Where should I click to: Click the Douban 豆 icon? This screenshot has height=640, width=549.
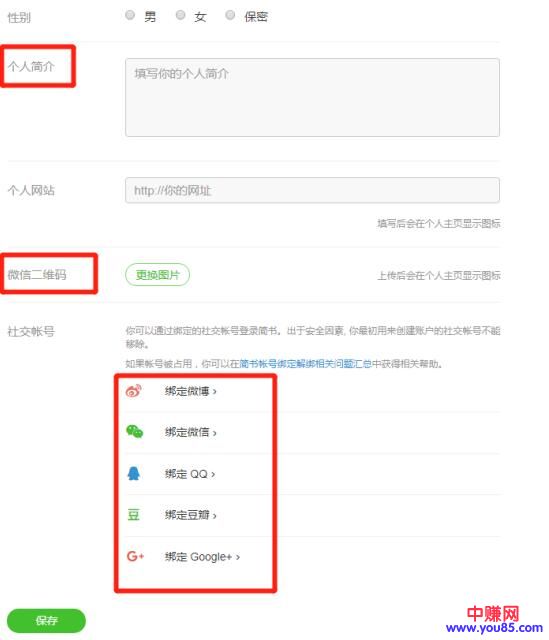133,515
